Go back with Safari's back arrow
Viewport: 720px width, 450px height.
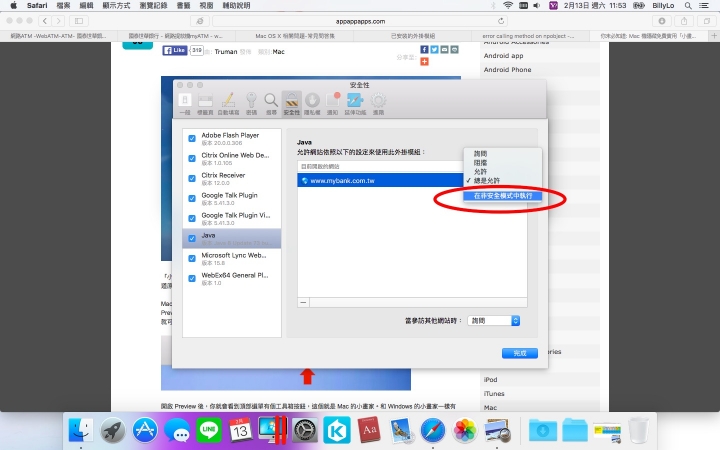click(x=45, y=21)
